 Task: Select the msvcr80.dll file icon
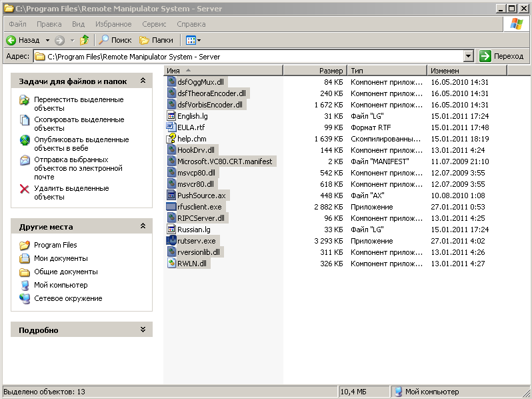tap(171, 184)
